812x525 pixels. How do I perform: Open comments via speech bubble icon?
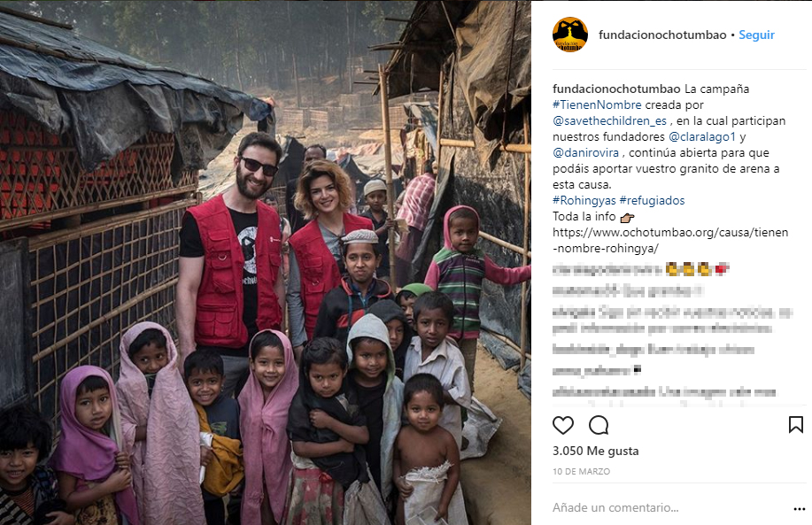click(599, 425)
